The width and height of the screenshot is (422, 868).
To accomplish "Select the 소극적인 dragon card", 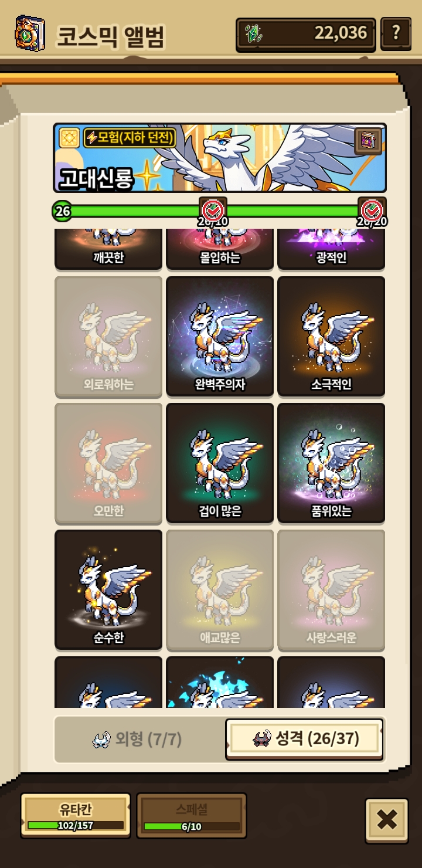I will [x=331, y=336].
